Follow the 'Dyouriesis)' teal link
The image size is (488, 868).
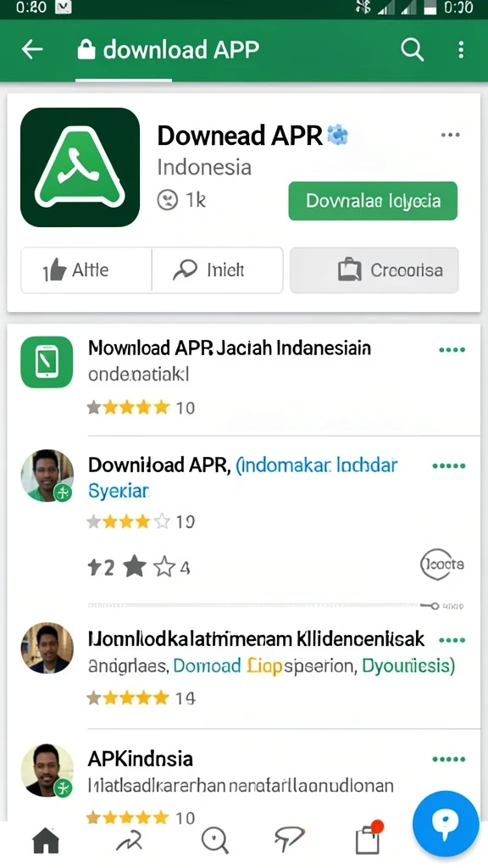click(x=408, y=665)
